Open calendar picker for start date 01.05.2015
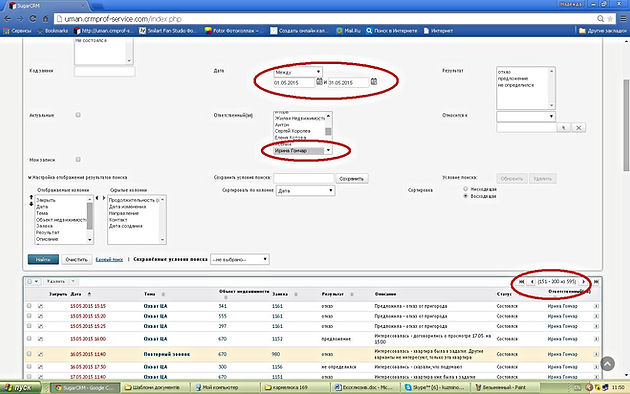Image resolution: width=630 pixels, height=394 pixels. [319, 82]
